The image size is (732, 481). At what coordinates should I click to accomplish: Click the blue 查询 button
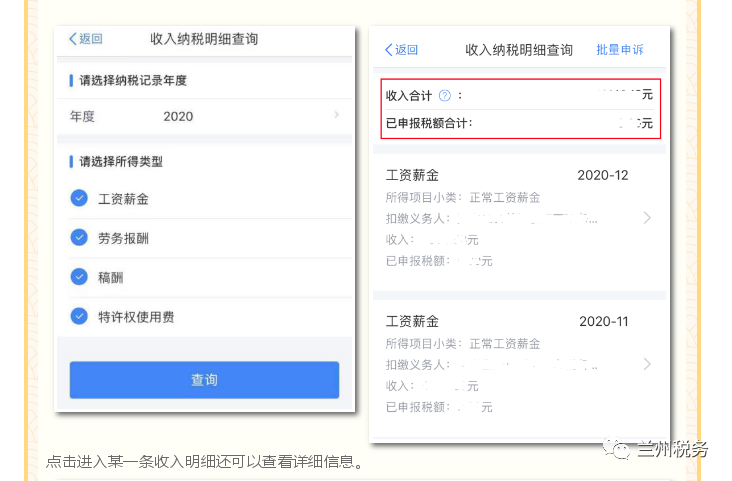[204, 380]
